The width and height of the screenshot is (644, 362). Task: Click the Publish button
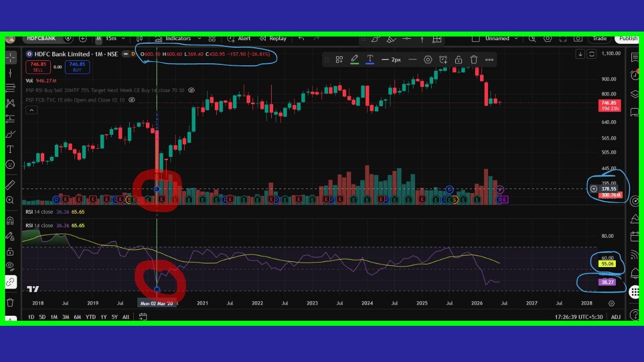(x=628, y=38)
